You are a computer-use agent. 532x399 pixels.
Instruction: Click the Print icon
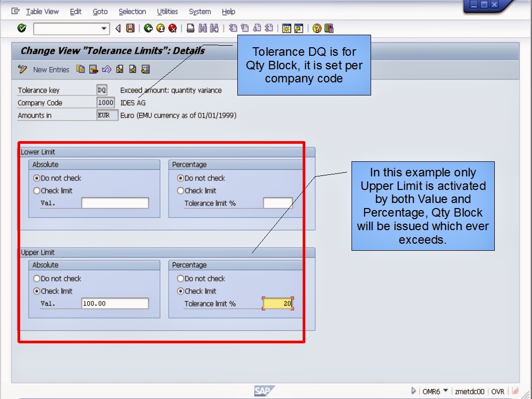(191, 28)
